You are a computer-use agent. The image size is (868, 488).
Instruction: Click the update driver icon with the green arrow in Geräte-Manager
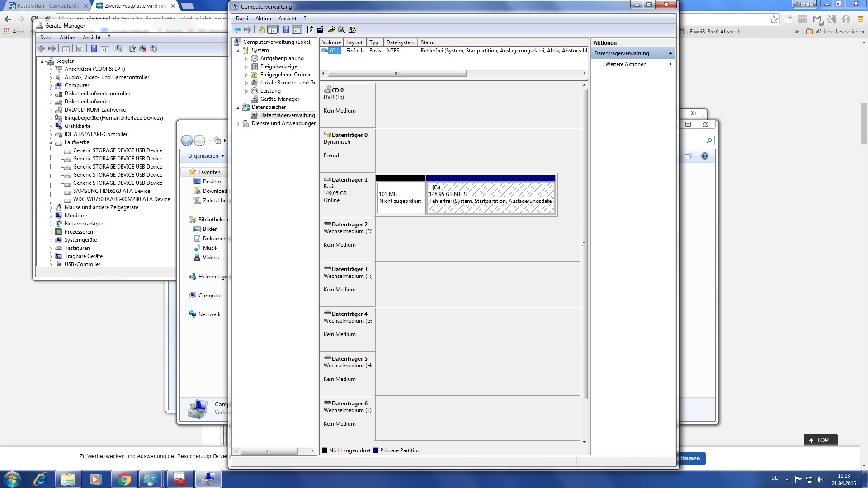(x=132, y=49)
